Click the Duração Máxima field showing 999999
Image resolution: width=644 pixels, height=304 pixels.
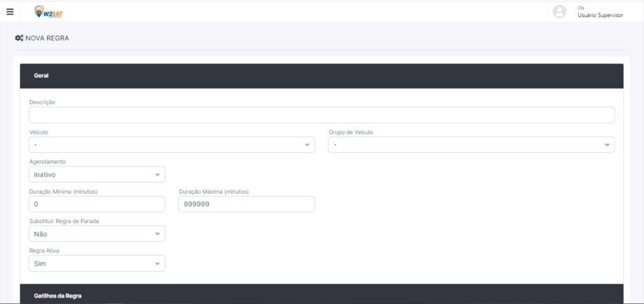click(247, 204)
